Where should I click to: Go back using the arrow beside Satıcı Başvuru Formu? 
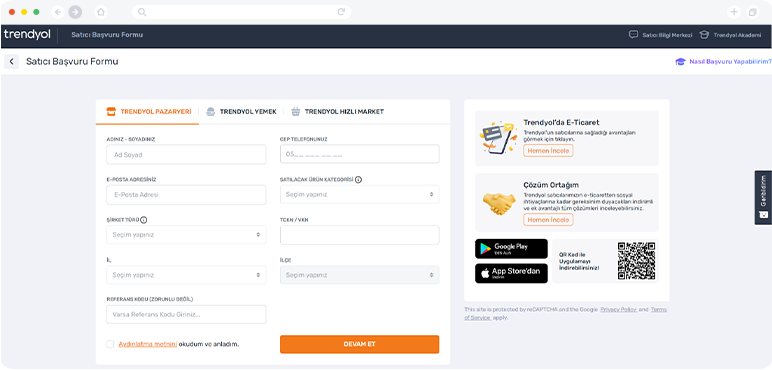pos(11,62)
